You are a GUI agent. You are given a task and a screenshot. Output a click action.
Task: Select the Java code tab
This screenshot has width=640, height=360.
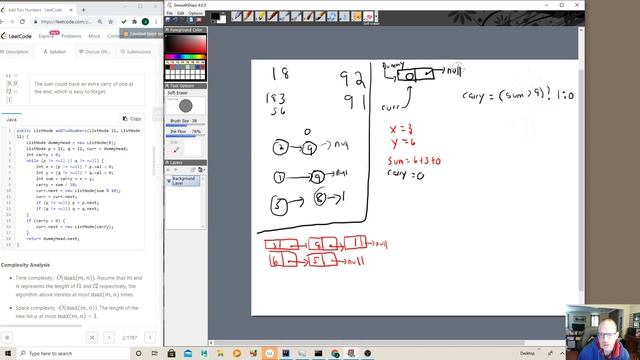(x=11, y=119)
